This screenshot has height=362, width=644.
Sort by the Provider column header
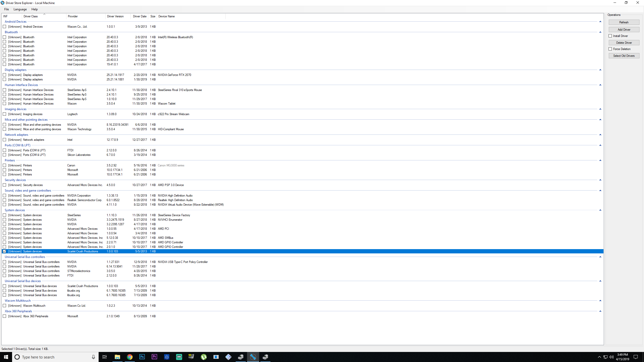coord(86,16)
